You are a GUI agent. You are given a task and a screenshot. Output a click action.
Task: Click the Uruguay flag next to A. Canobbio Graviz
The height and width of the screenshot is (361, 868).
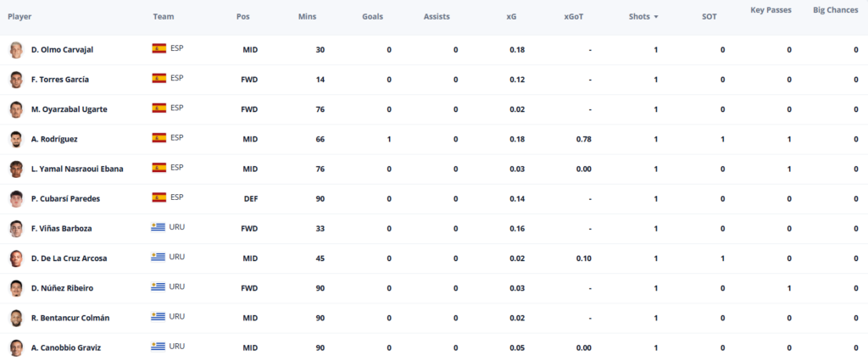[x=159, y=347]
